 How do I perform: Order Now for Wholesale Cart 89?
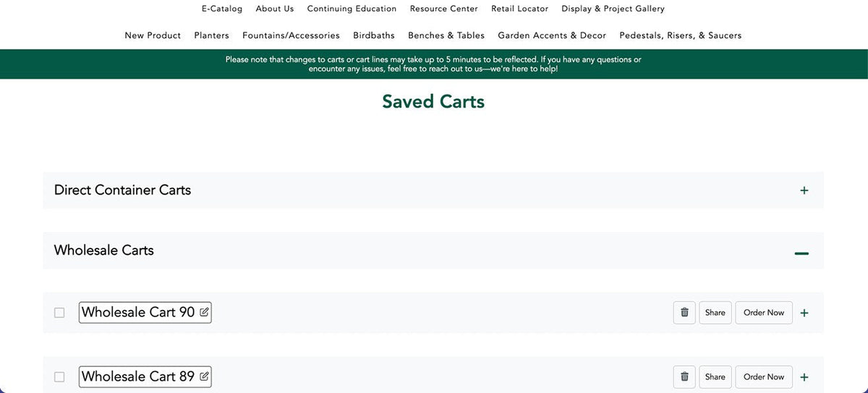[764, 377]
